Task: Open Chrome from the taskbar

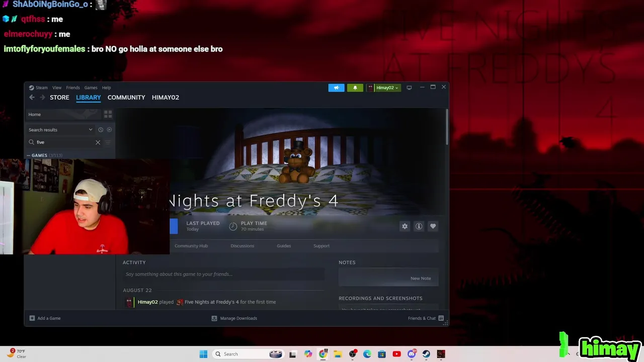Action: coord(323,354)
